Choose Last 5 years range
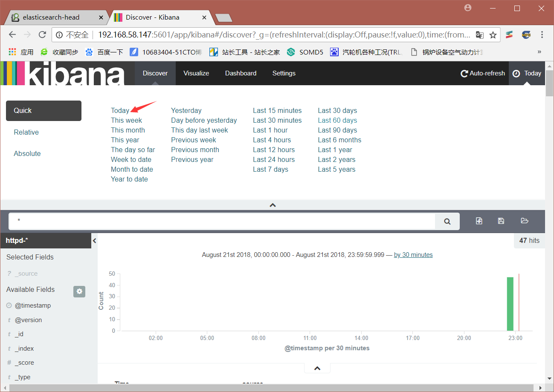This screenshot has height=392, width=554. (x=336, y=170)
